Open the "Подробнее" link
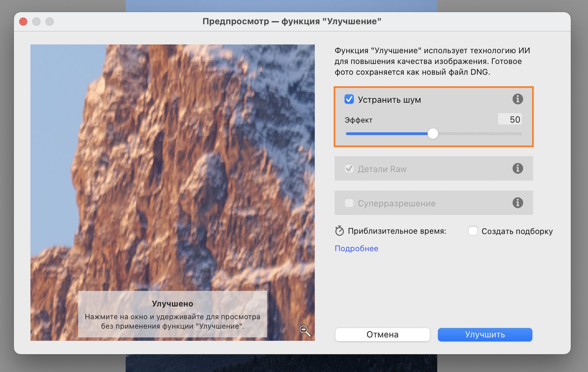This screenshot has width=588, height=372. pyautogui.click(x=356, y=248)
